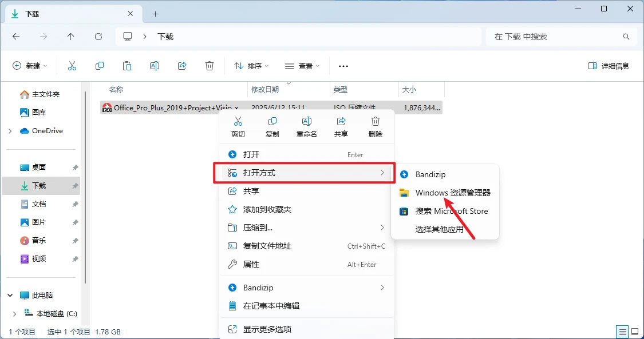The height and width of the screenshot is (339, 644).
Task: Expand 本地磁盘 (C:) node
Action: click(15, 314)
